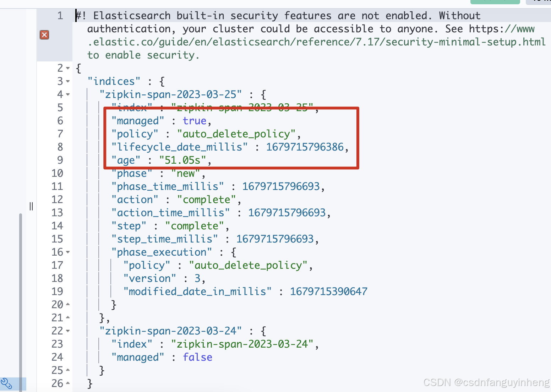Click the fold-end arrow at line 25
The height and width of the screenshot is (392, 551).
pos(68,370)
